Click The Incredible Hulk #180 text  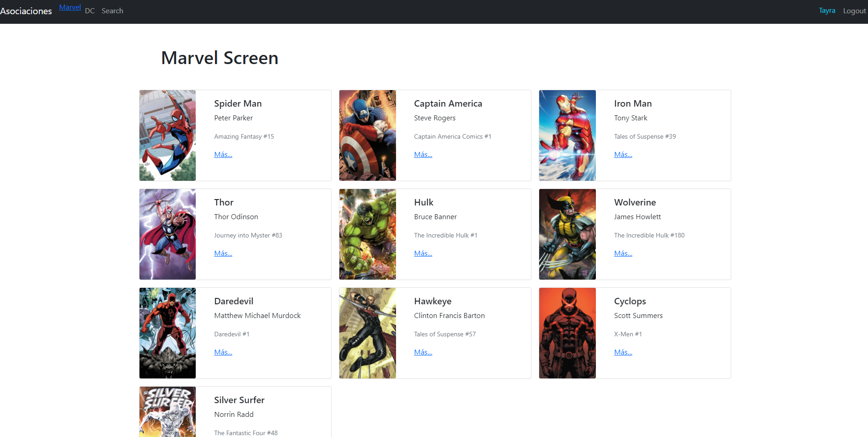tap(649, 235)
